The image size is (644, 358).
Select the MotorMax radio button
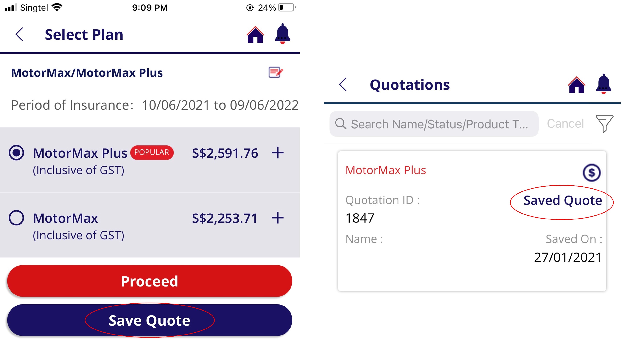tap(17, 218)
